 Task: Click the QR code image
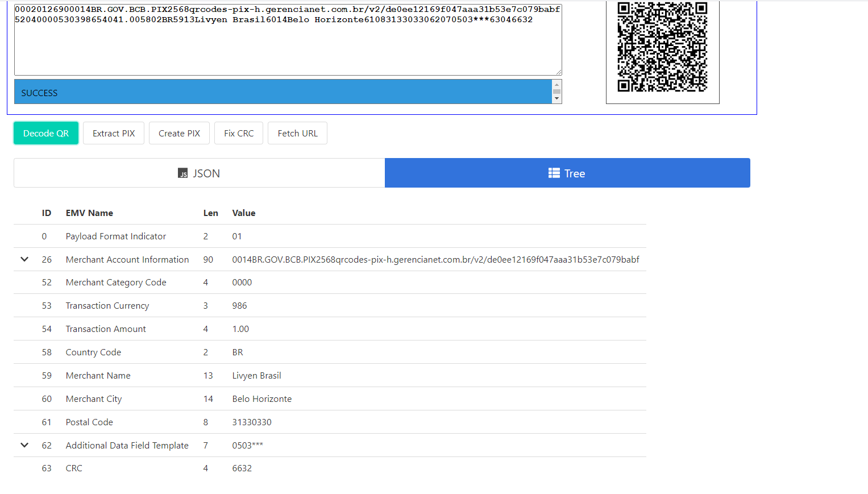coord(662,47)
